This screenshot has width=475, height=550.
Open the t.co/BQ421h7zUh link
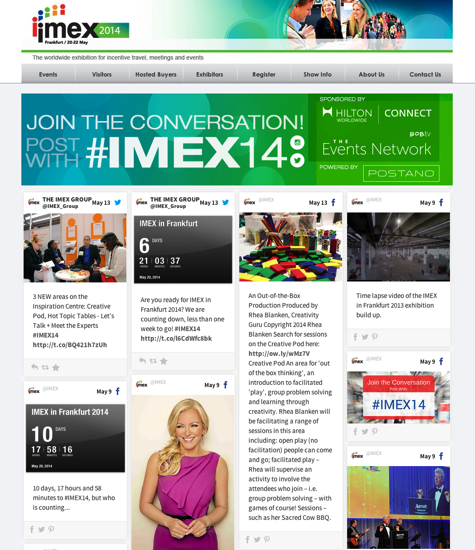70,345
